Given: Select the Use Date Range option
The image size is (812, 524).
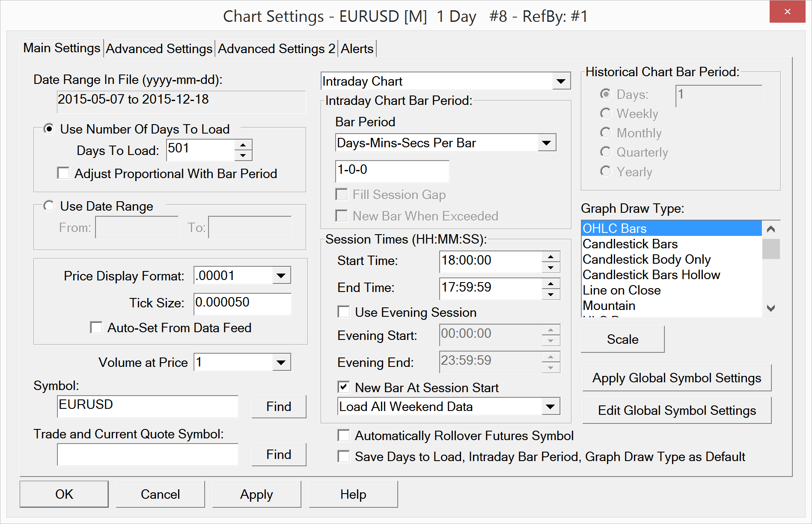Looking at the screenshot, I should click(49, 206).
